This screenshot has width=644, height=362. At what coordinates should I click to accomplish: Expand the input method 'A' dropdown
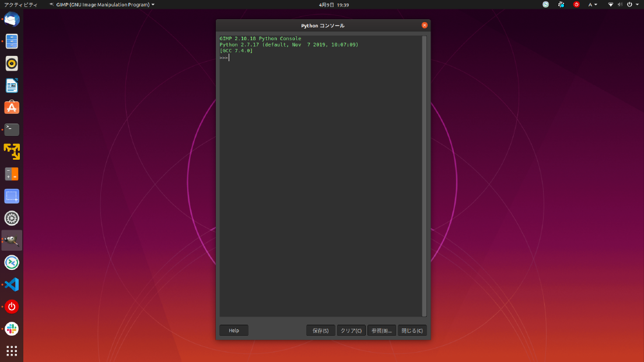(593, 5)
